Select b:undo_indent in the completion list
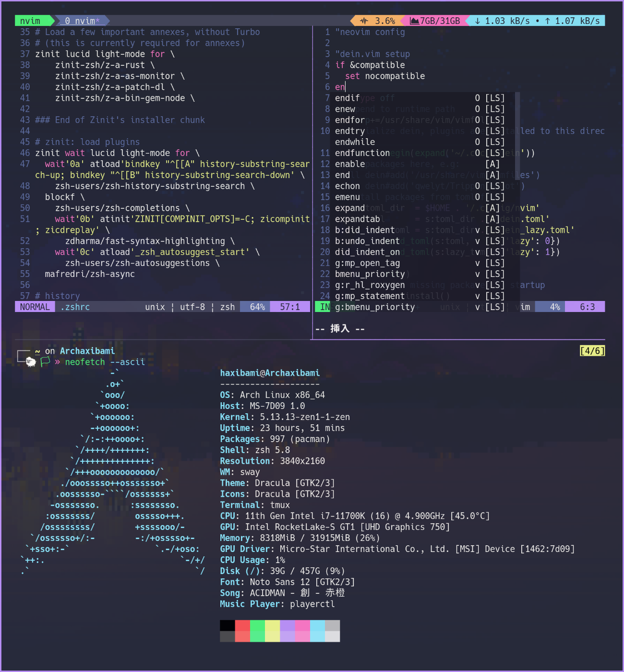Image resolution: width=624 pixels, height=672 pixels. [422, 241]
